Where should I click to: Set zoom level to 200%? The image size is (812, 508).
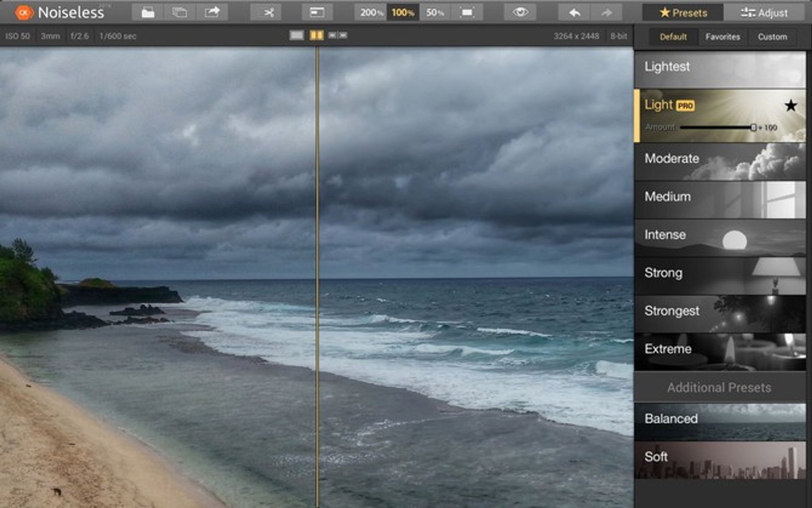pyautogui.click(x=371, y=13)
